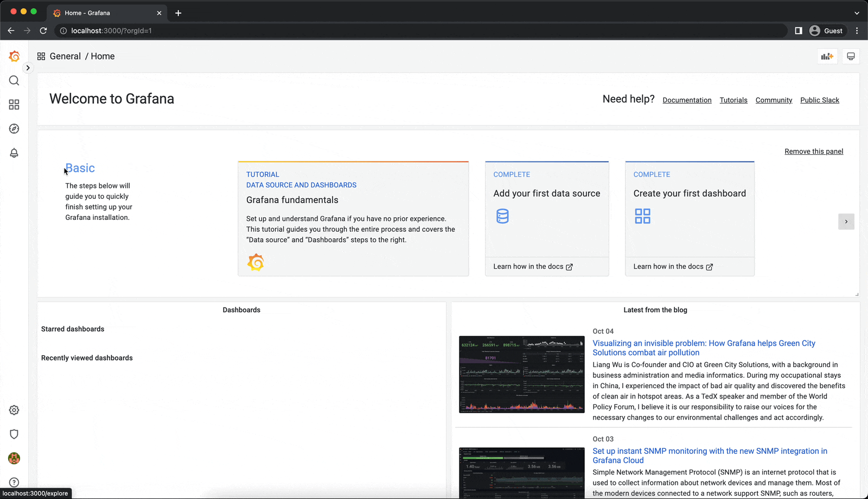The image size is (868, 499).
Task: Expand the collapsed sidebar with the chevron
Action: [x=28, y=67]
